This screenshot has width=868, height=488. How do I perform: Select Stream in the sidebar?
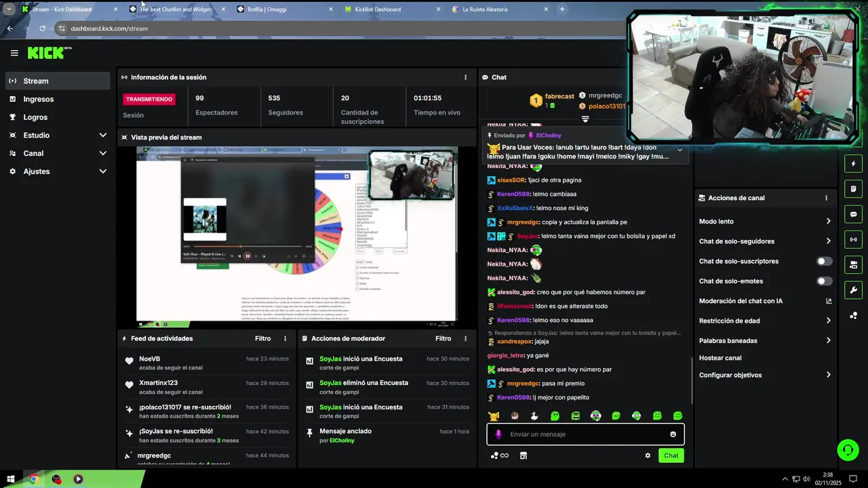[58, 81]
